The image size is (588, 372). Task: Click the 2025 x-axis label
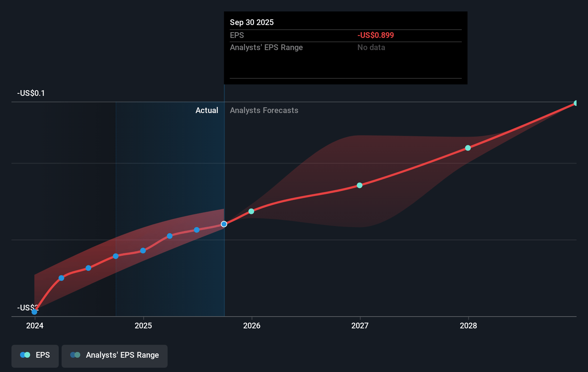click(143, 325)
